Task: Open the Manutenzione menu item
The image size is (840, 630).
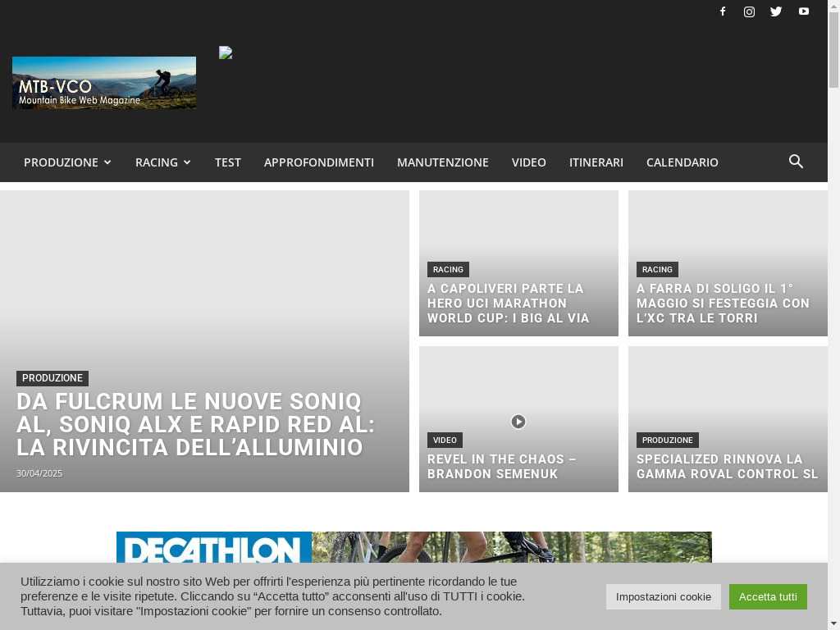Action: pyautogui.click(x=442, y=162)
